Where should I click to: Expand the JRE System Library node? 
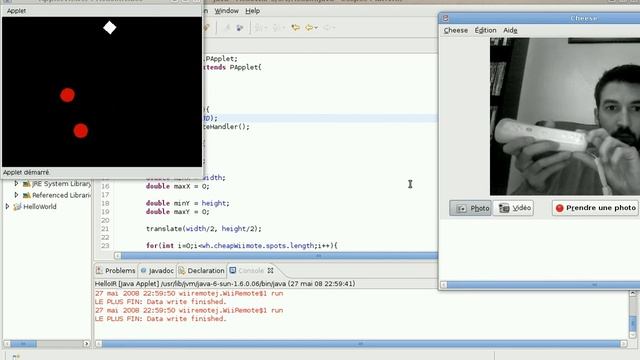click(x=16, y=184)
